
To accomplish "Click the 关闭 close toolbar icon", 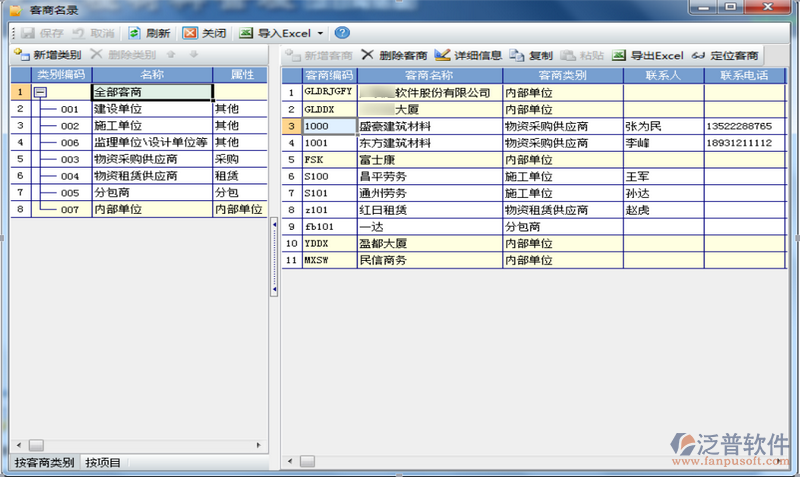I will [x=190, y=33].
